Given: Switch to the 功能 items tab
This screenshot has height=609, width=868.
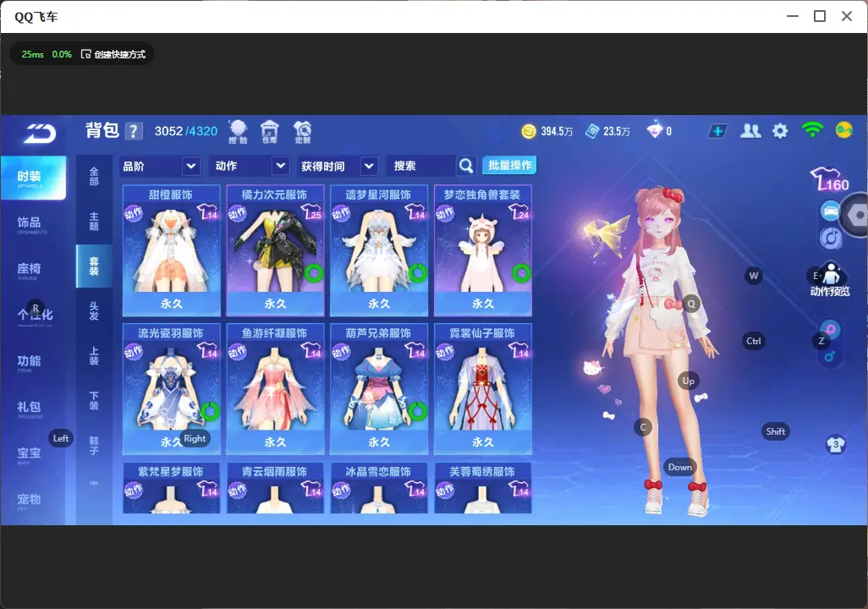Looking at the screenshot, I should click(33, 362).
